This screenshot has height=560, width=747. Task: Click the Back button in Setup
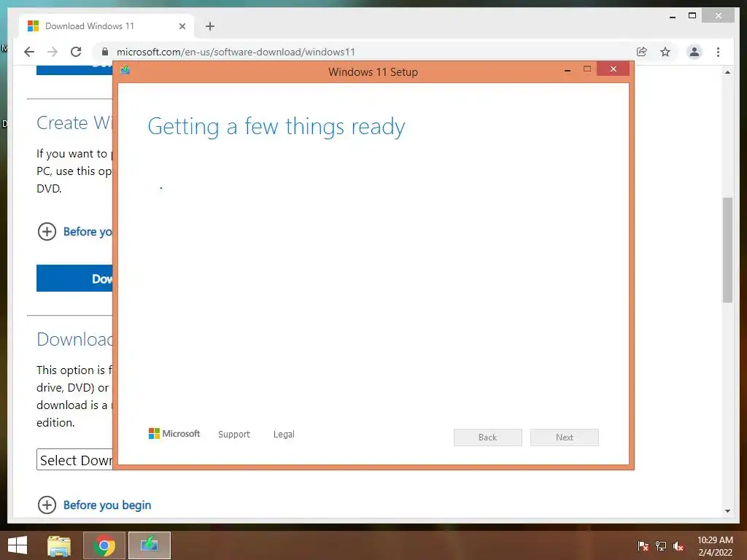coord(488,437)
